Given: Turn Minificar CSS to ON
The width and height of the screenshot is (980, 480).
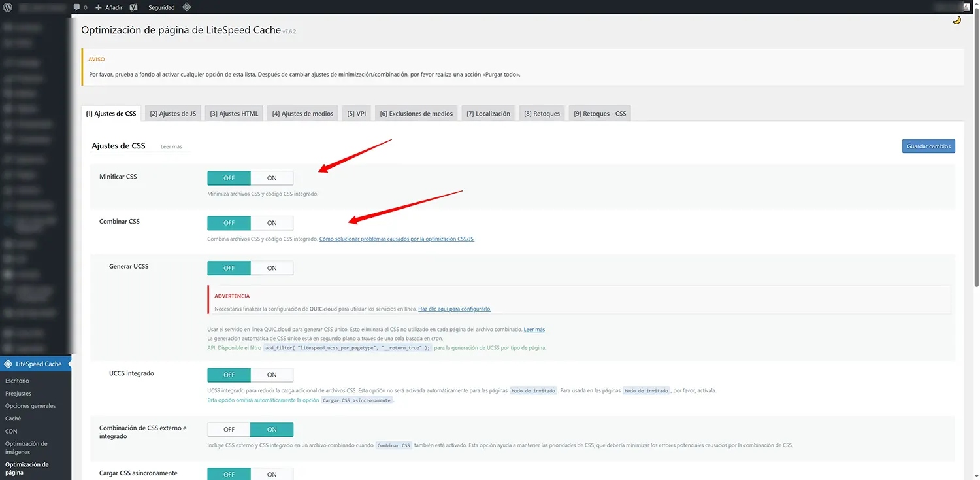Looking at the screenshot, I should (x=272, y=177).
